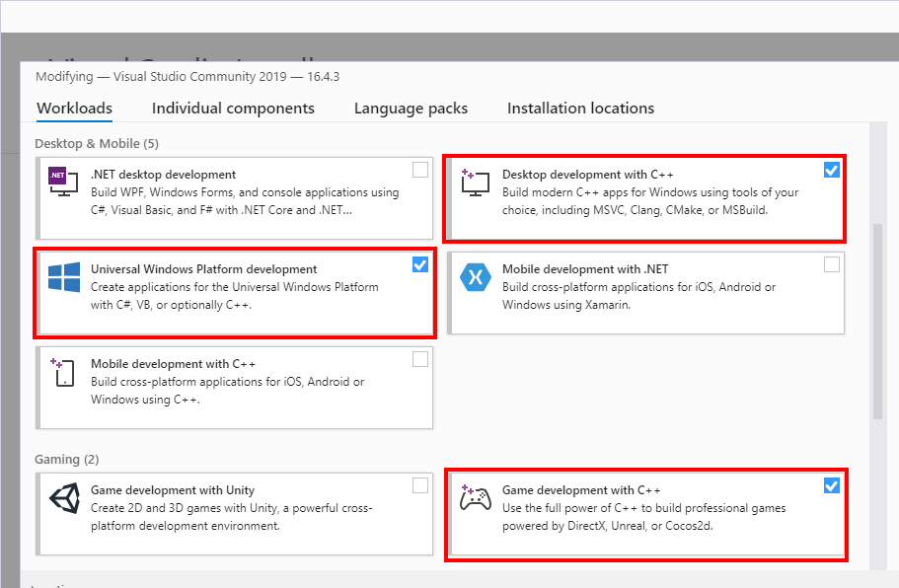This screenshot has height=588, width=899.
Task: Click the Unity logo icon
Action: click(x=64, y=498)
